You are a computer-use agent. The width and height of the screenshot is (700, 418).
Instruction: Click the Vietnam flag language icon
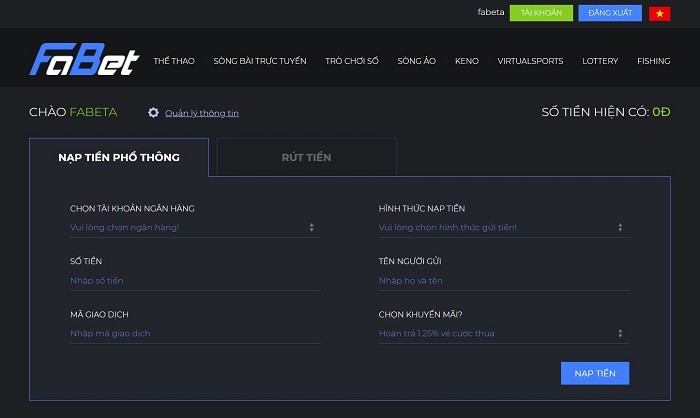pyautogui.click(x=659, y=13)
